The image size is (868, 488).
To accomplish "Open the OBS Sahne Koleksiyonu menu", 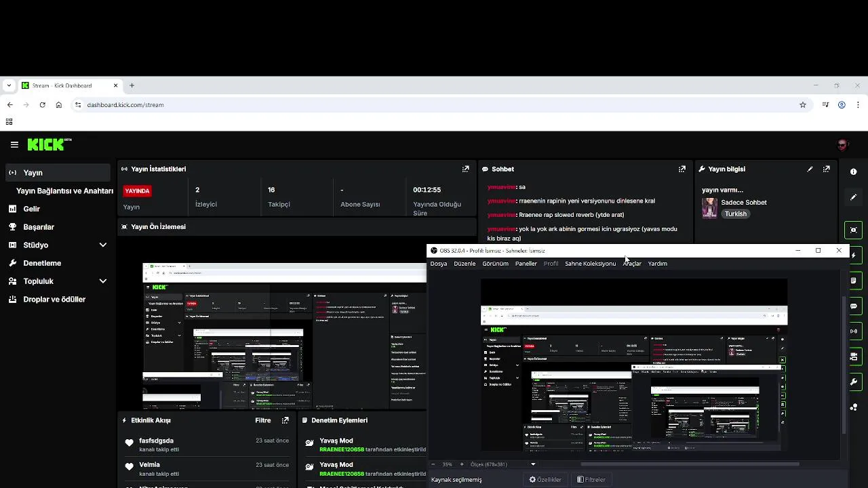I will [591, 264].
